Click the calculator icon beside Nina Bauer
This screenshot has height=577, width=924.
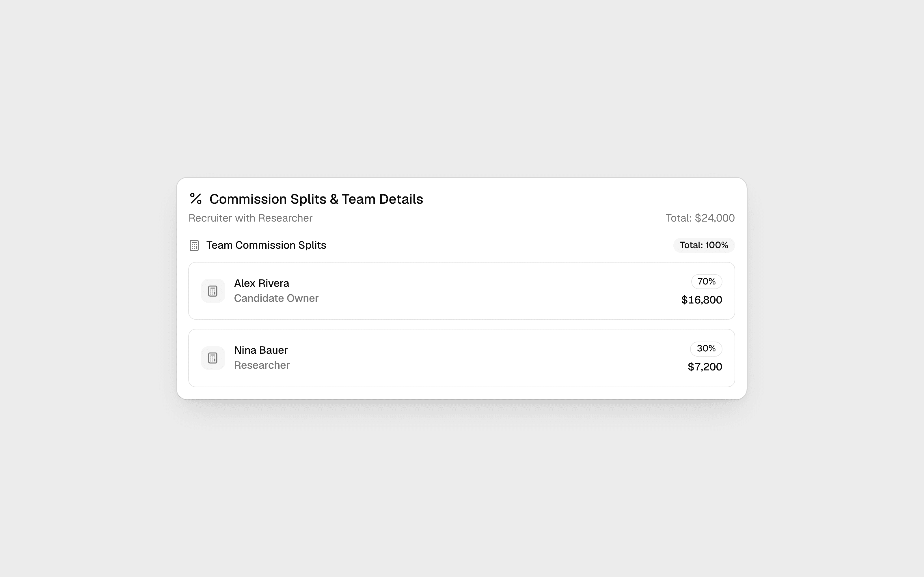pyautogui.click(x=213, y=358)
